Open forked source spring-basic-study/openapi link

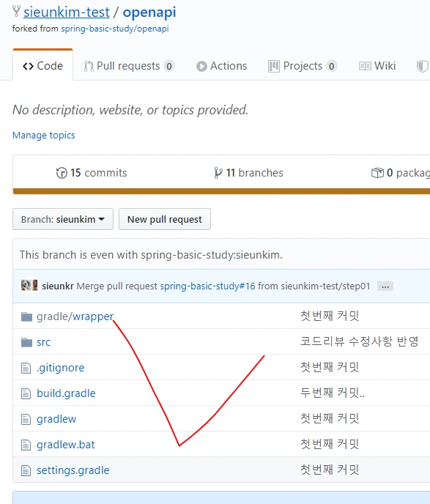point(115,29)
